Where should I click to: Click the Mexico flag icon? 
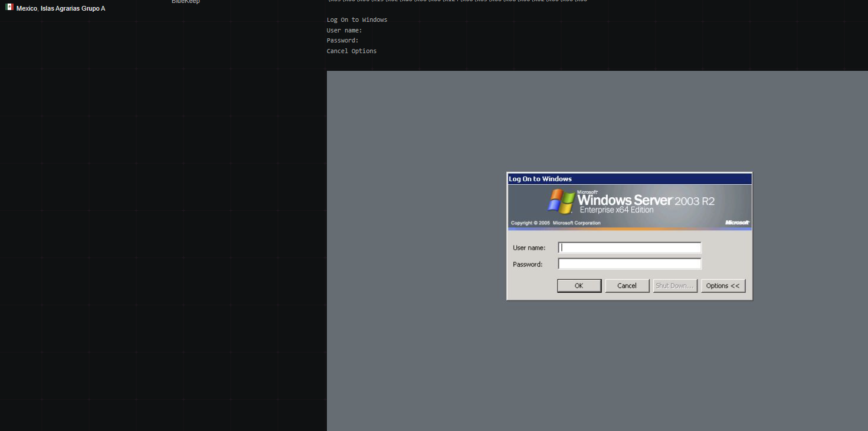point(9,8)
